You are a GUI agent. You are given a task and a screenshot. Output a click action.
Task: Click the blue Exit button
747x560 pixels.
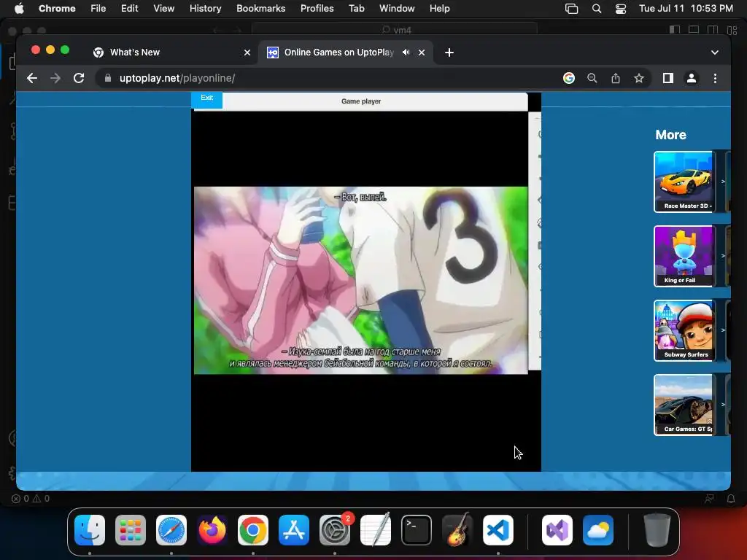pyautogui.click(x=206, y=99)
